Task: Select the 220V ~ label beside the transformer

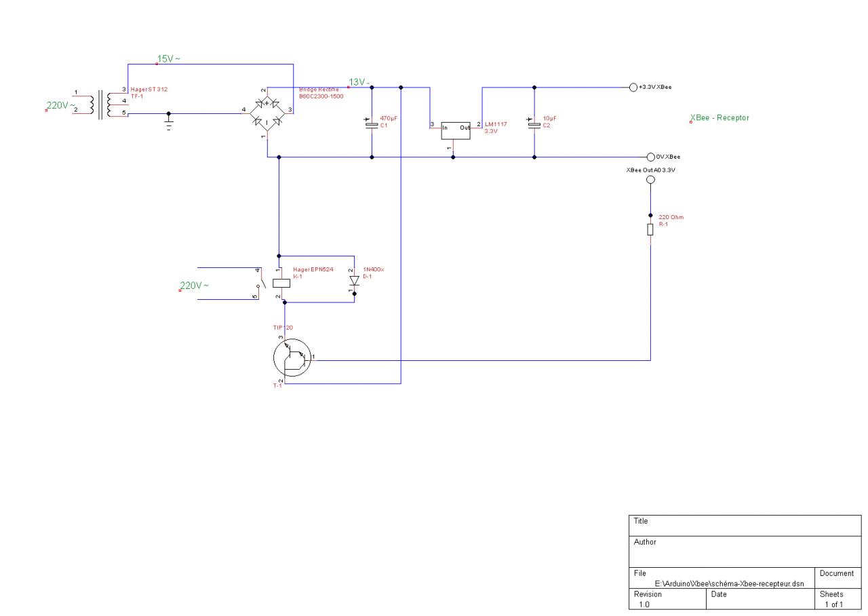Action: click(60, 106)
